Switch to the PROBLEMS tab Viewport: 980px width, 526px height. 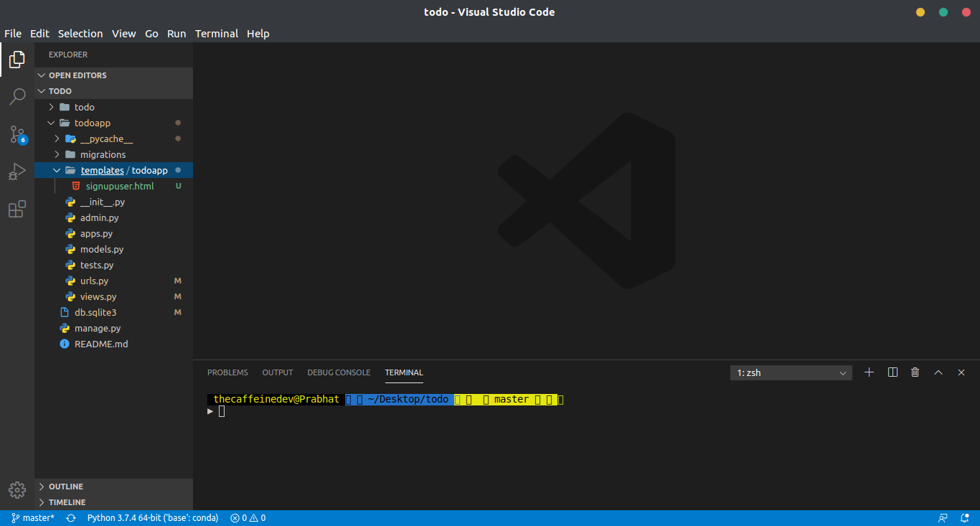[227, 372]
